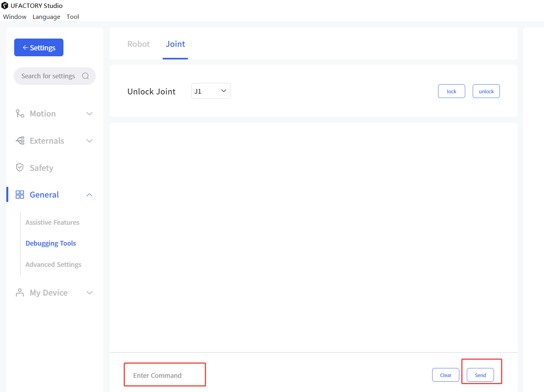Click the Safety shield icon
The width and height of the screenshot is (544, 392).
[20, 168]
